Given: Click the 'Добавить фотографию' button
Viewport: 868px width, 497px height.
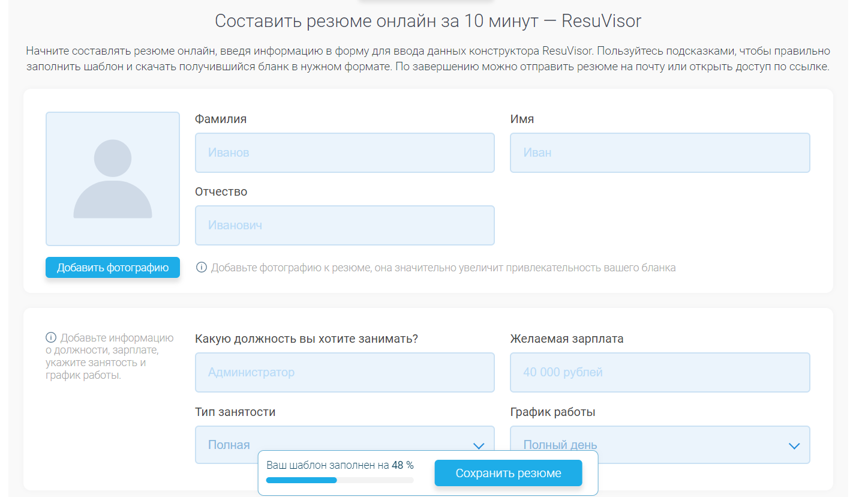Looking at the screenshot, I should click(113, 268).
